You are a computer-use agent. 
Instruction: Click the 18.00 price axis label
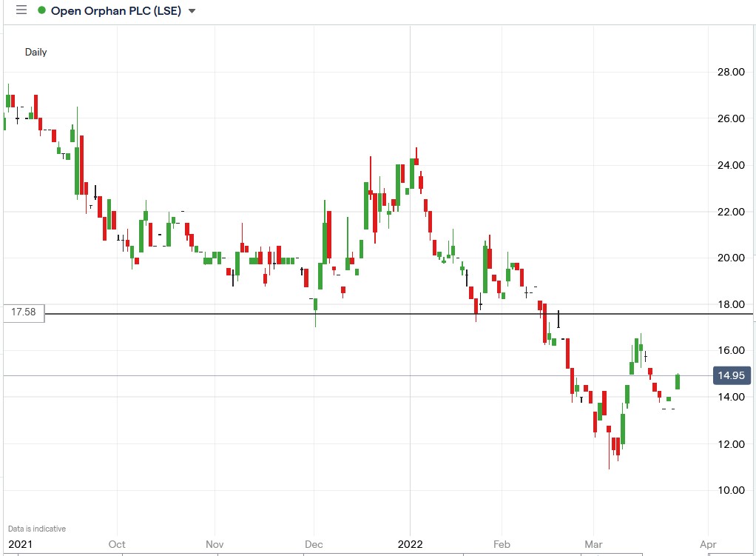click(731, 304)
